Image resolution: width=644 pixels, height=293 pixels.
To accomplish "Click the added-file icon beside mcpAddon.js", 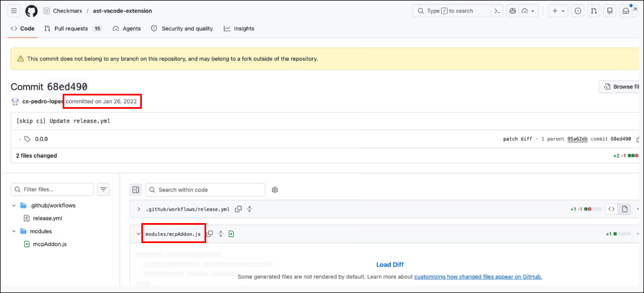I will pyautogui.click(x=231, y=234).
